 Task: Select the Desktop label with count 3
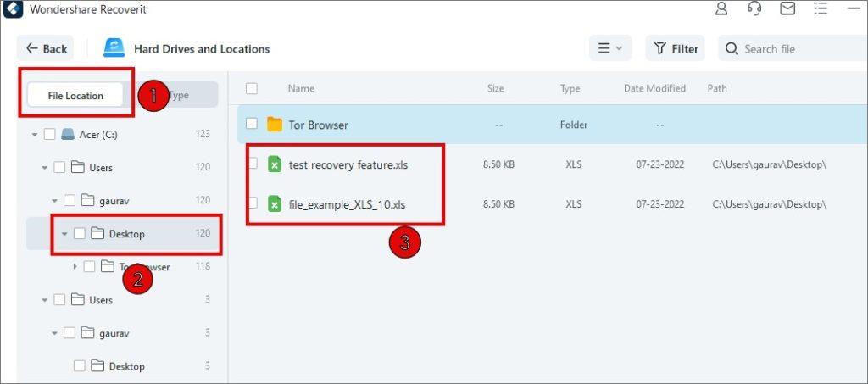tap(127, 366)
